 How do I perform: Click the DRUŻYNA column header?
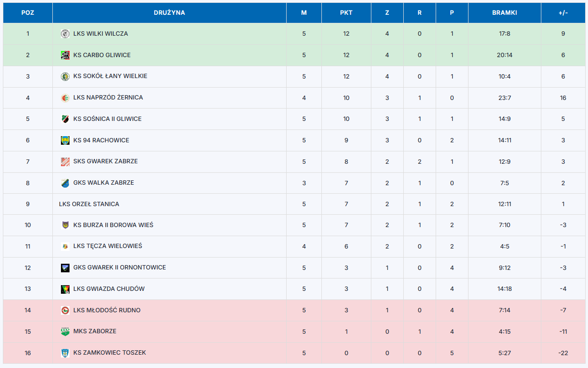(169, 13)
